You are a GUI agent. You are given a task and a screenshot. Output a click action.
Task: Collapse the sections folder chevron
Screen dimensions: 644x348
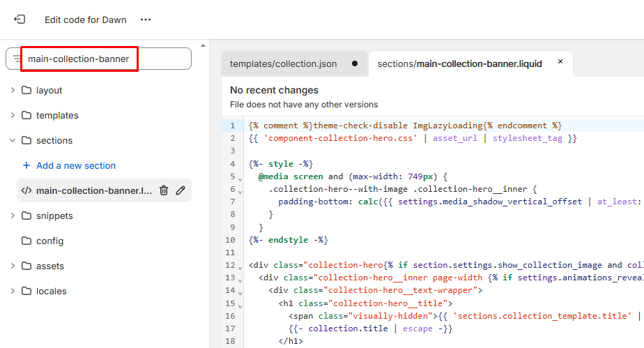(13, 140)
